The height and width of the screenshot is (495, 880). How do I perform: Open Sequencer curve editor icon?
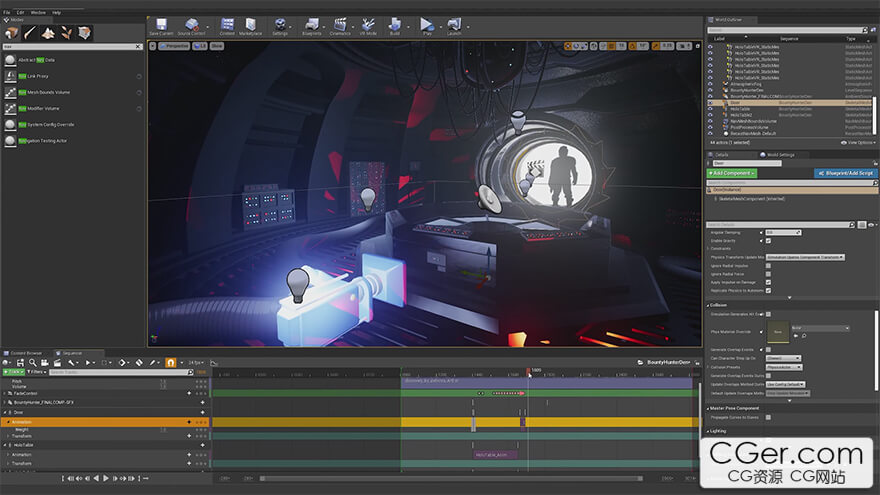(213, 363)
